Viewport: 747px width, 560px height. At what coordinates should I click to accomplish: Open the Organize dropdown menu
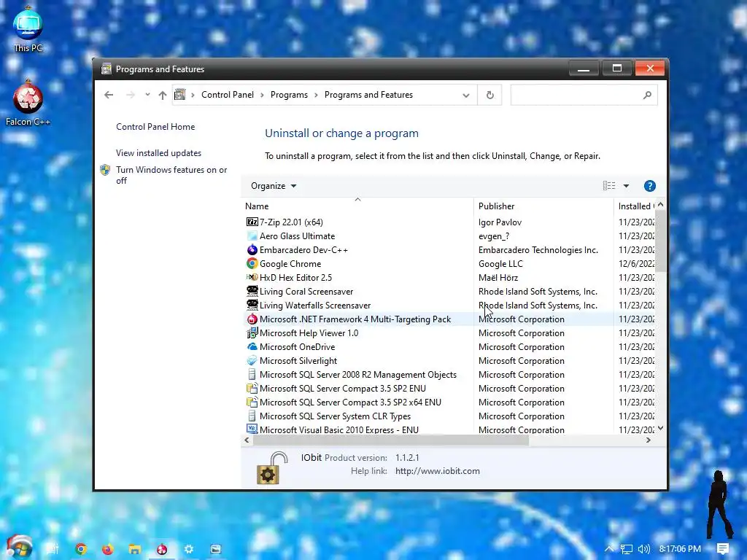tap(274, 186)
